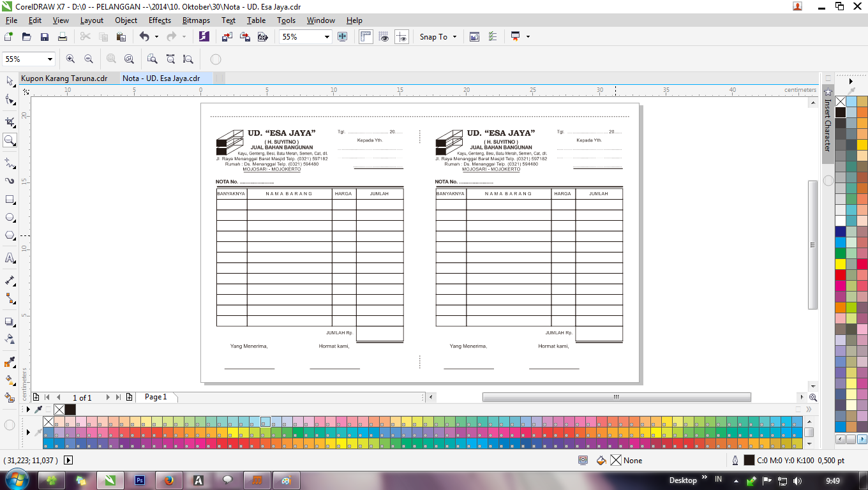Go to the next page arrow

tap(108, 397)
